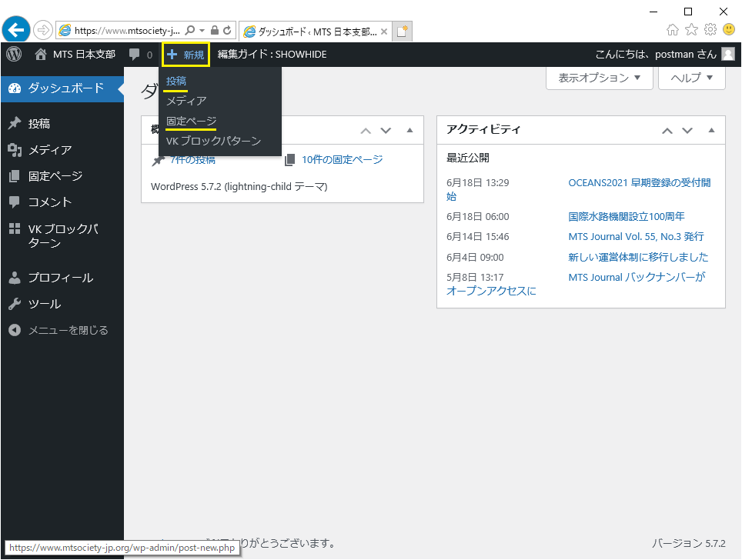Go back with browser back arrow
742x560 pixels.
click(x=16, y=30)
